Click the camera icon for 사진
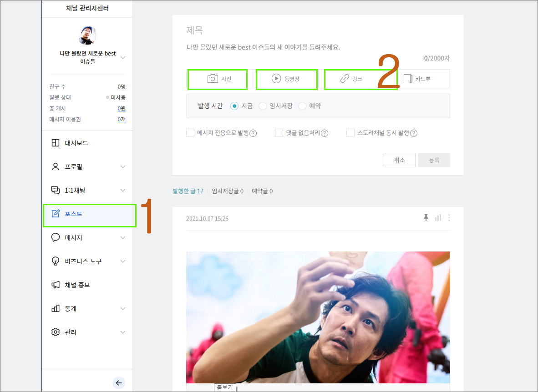 point(213,79)
